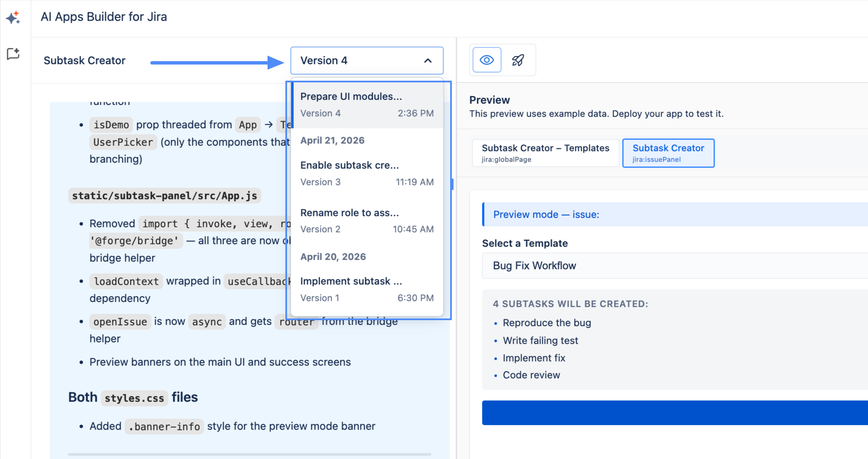This screenshot has height=459, width=868.
Task: Collapse the Version 4 dropdown chevron
Action: [x=428, y=61]
